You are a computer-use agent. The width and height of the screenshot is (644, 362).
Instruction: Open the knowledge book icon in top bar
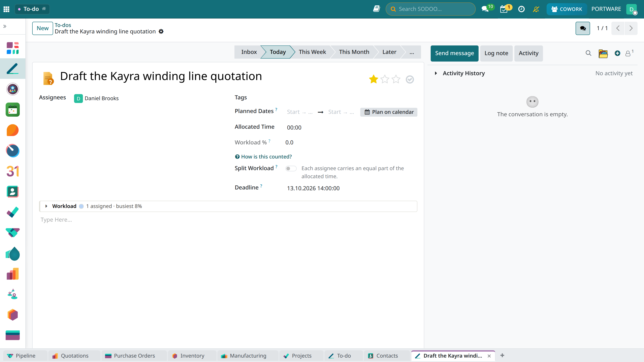377,9
